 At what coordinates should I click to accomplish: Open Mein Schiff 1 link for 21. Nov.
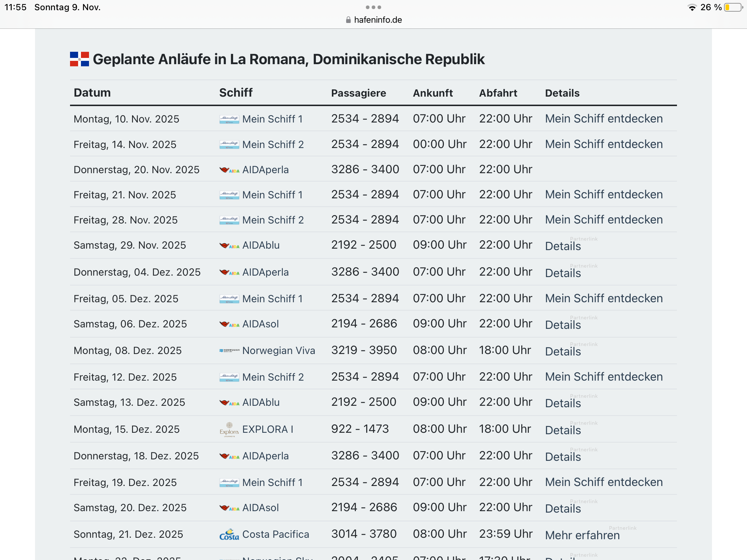pos(272,195)
